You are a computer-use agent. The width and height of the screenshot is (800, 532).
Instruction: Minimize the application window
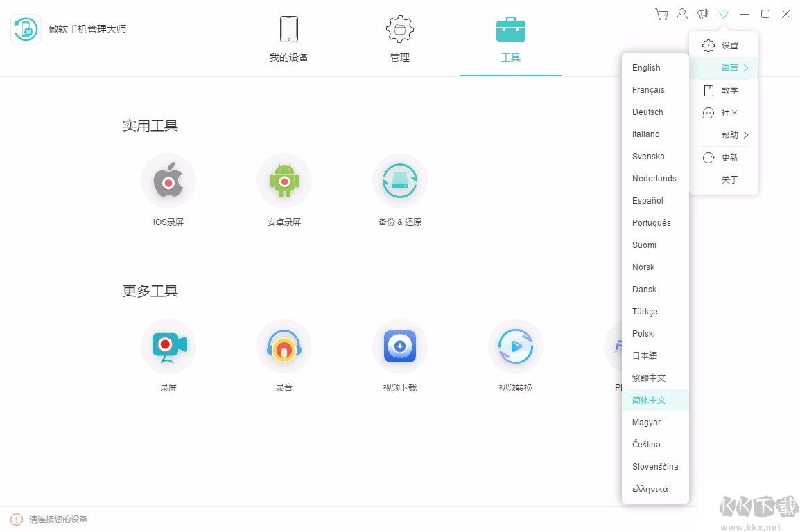[745, 15]
